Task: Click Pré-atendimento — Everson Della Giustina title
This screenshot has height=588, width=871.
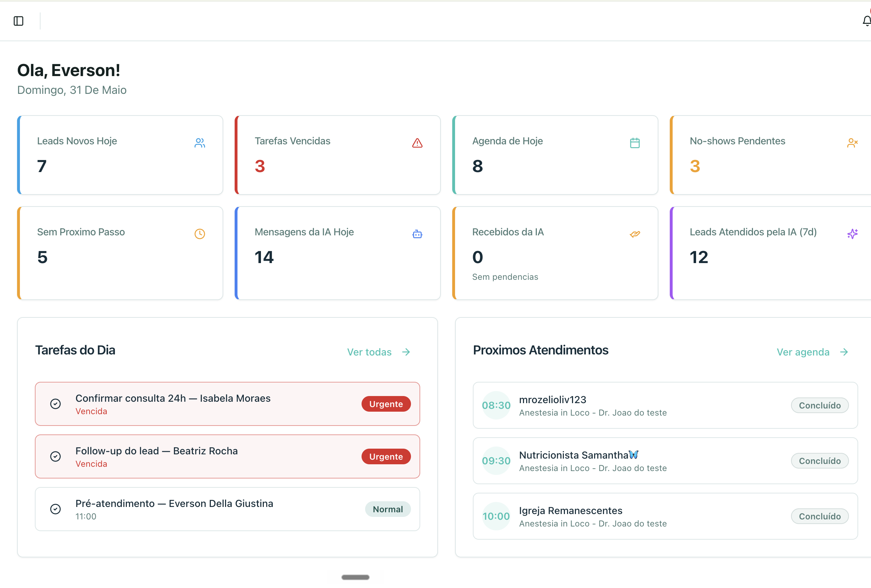Action: click(174, 503)
